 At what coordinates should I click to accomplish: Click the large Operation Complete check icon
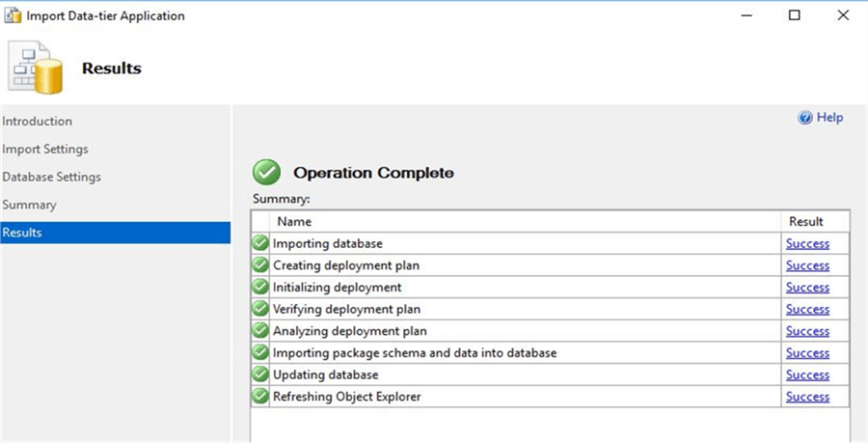[x=266, y=173]
